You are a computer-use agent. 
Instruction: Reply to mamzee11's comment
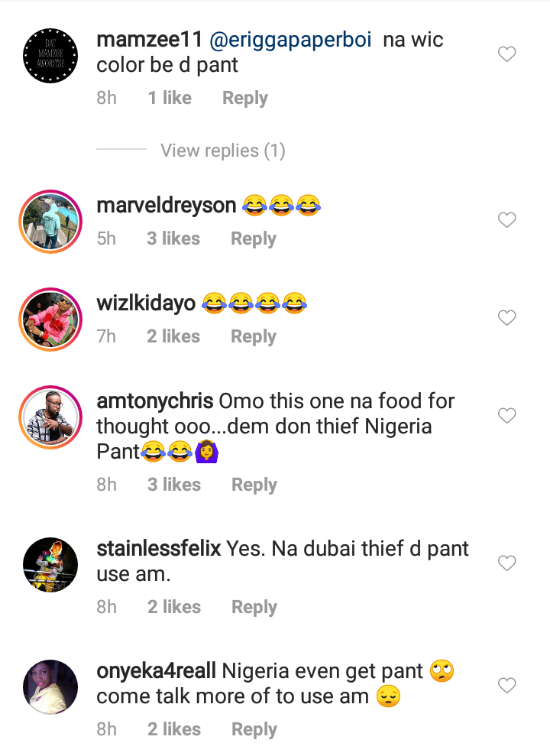(244, 98)
